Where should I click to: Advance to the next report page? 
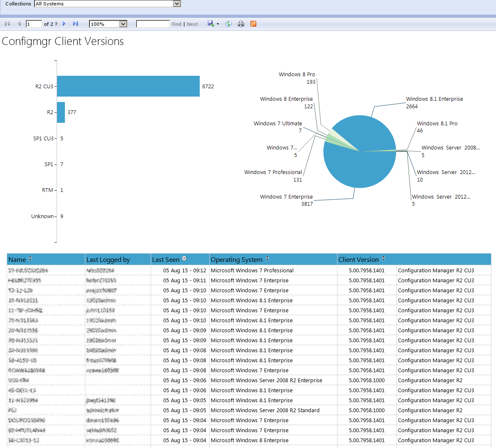coord(64,24)
